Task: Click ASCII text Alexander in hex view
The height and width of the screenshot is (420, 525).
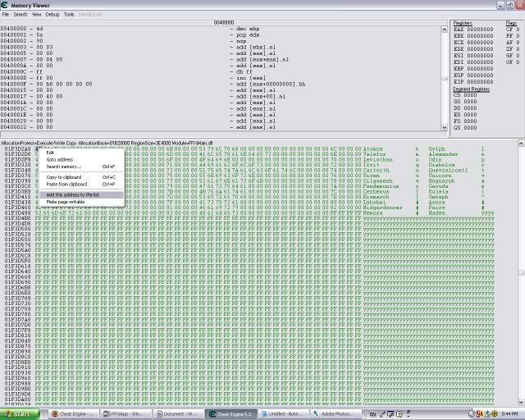Action: click(443, 154)
